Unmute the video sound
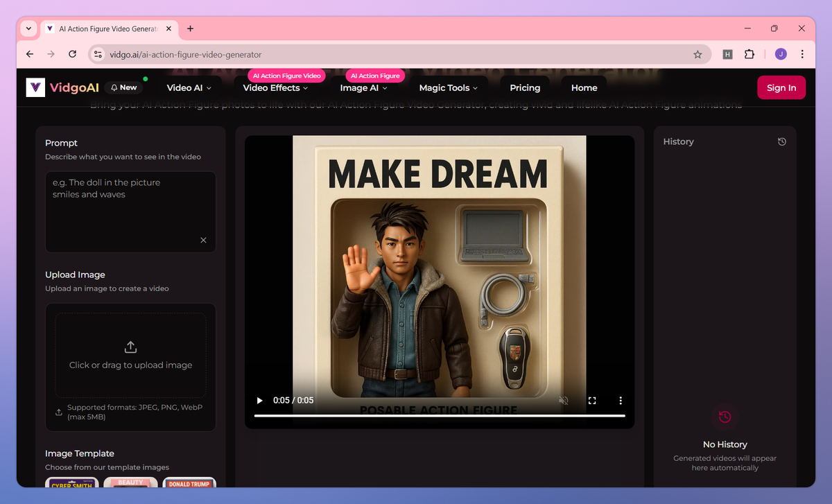The image size is (832, 504). (564, 400)
